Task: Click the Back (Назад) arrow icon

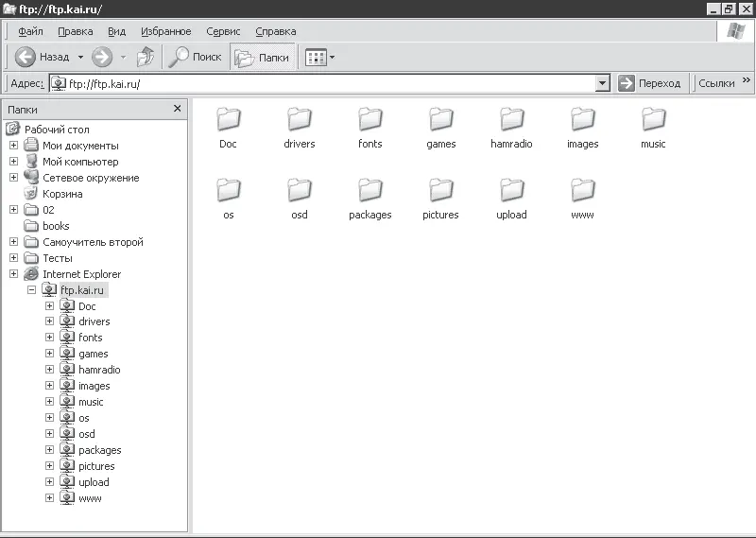Action: tap(26, 58)
